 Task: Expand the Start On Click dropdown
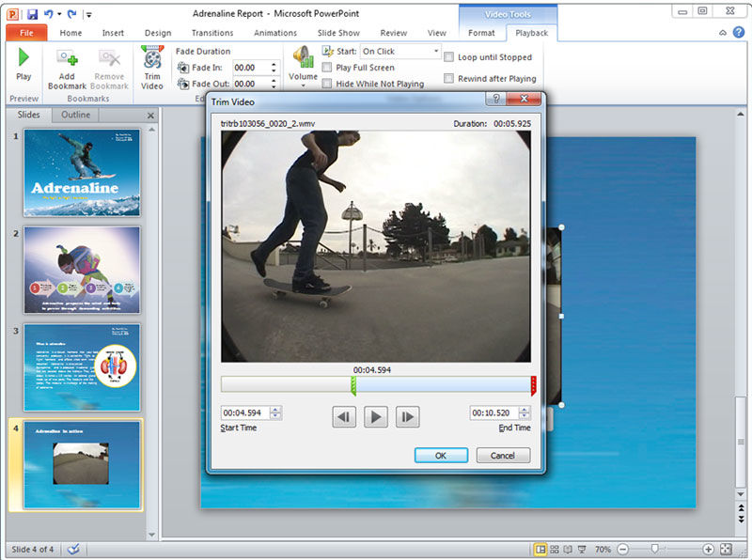[x=435, y=52]
